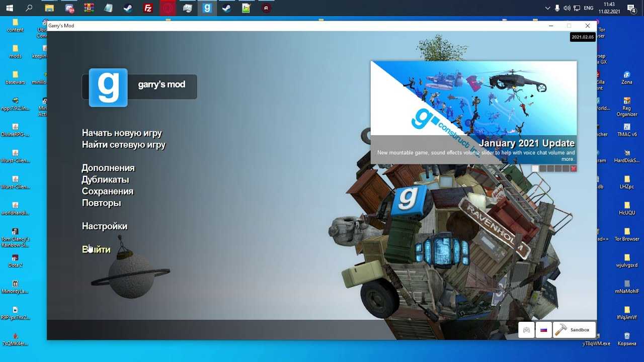Click the 2021.02.05 version label
Viewport: 644px width, 362px height.
click(x=583, y=37)
